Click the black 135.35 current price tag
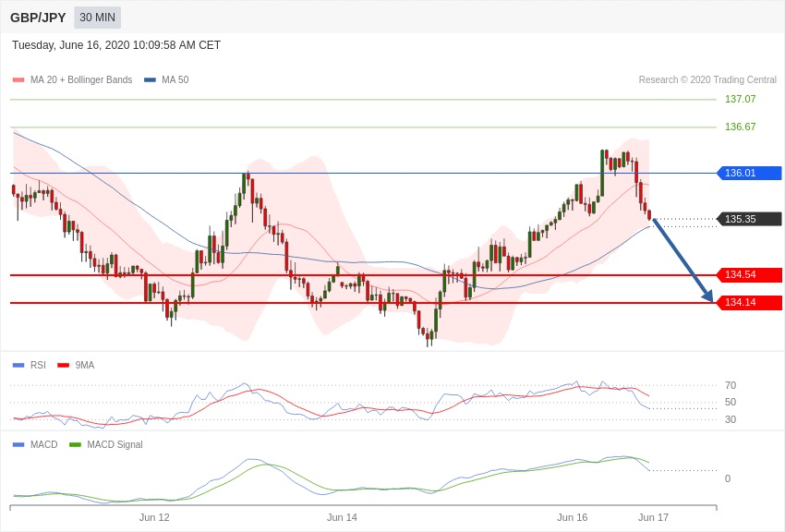 750,219
